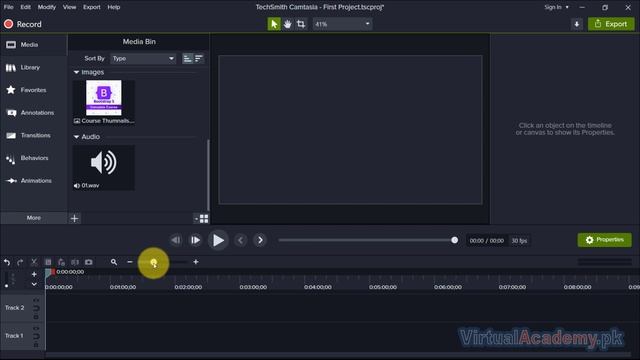640x360 pixels.
Task: Click the green Export button
Action: pos(611,24)
